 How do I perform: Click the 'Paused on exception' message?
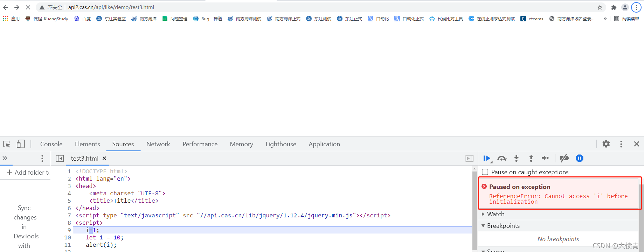pos(520,187)
